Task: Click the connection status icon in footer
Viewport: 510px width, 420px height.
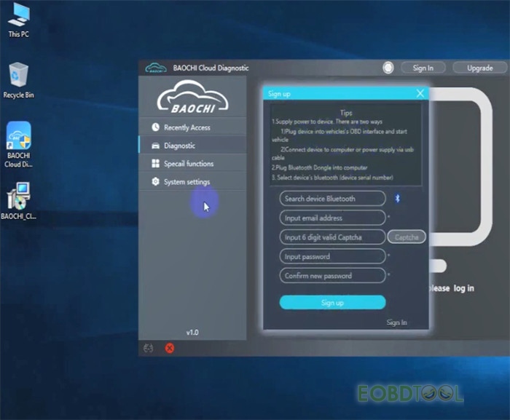Action: [x=149, y=348]
